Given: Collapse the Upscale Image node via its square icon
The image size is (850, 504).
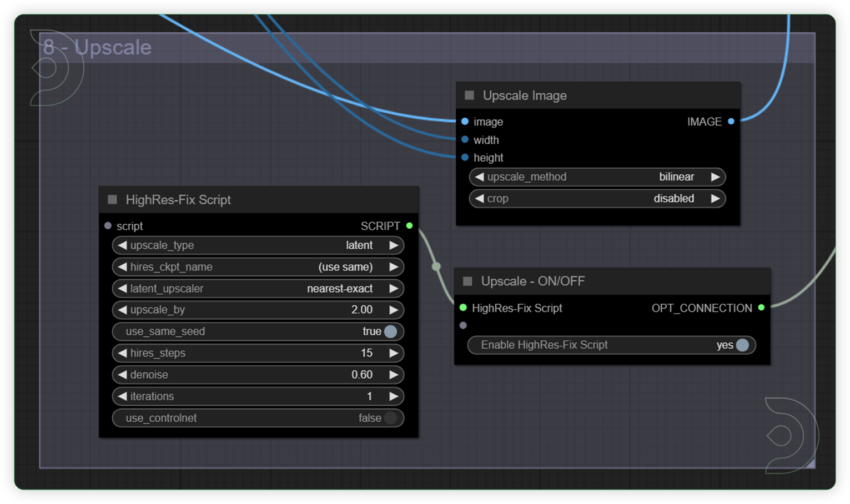Looking at the screenshot, I should tap(469, 95).
